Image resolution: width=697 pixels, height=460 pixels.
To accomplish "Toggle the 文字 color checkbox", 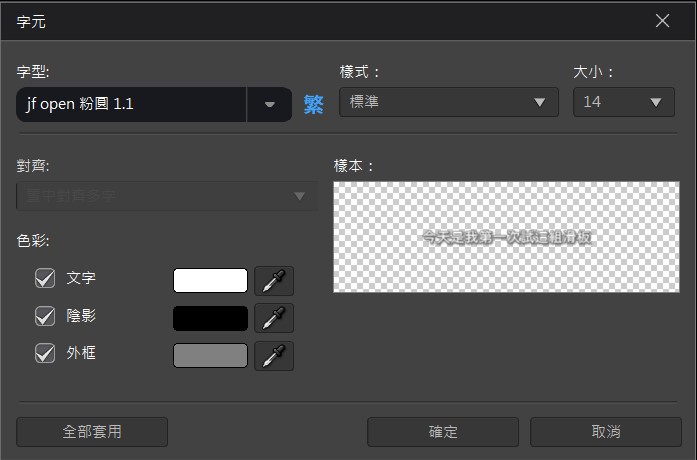I will [x=45, y=279].
